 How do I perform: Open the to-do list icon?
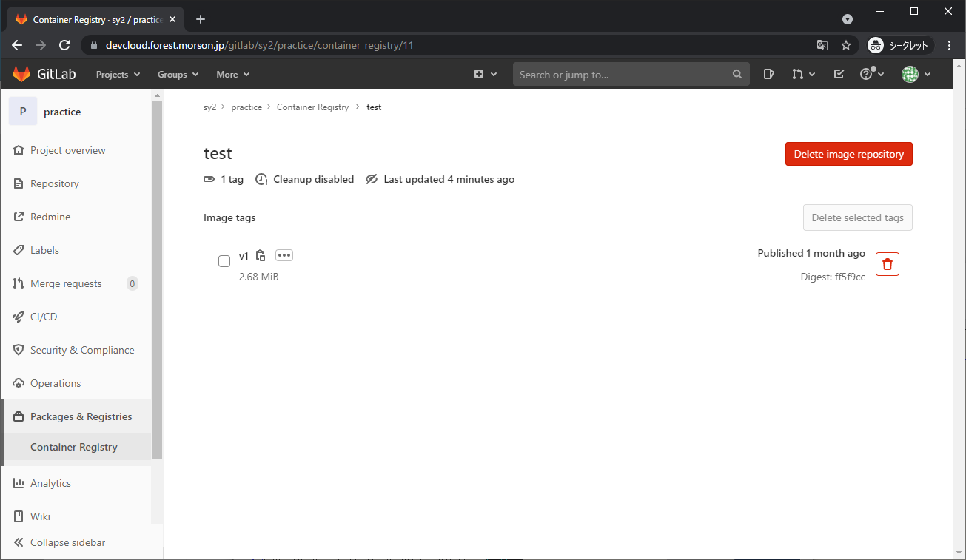click(839, 74)
